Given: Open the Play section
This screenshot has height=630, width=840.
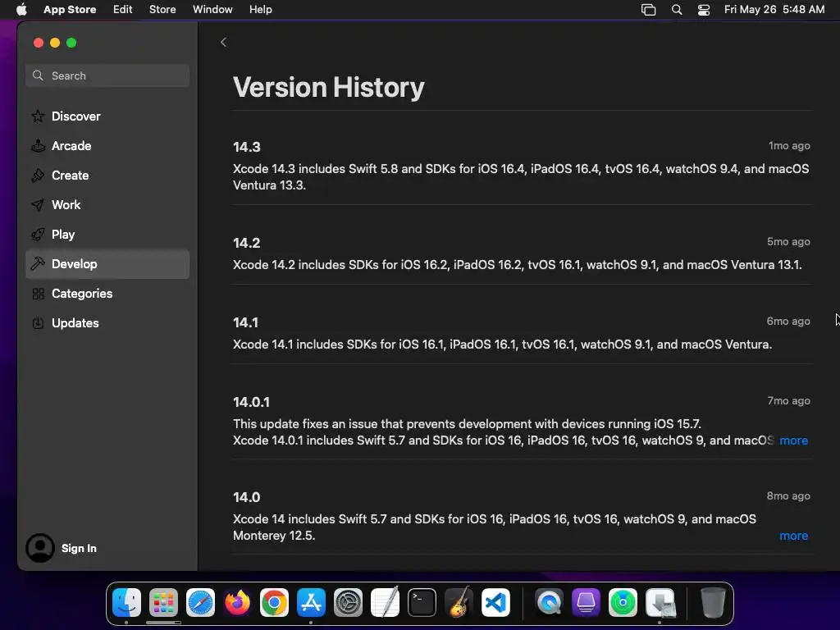Looking at the screenshot, I should pos(107,234).
